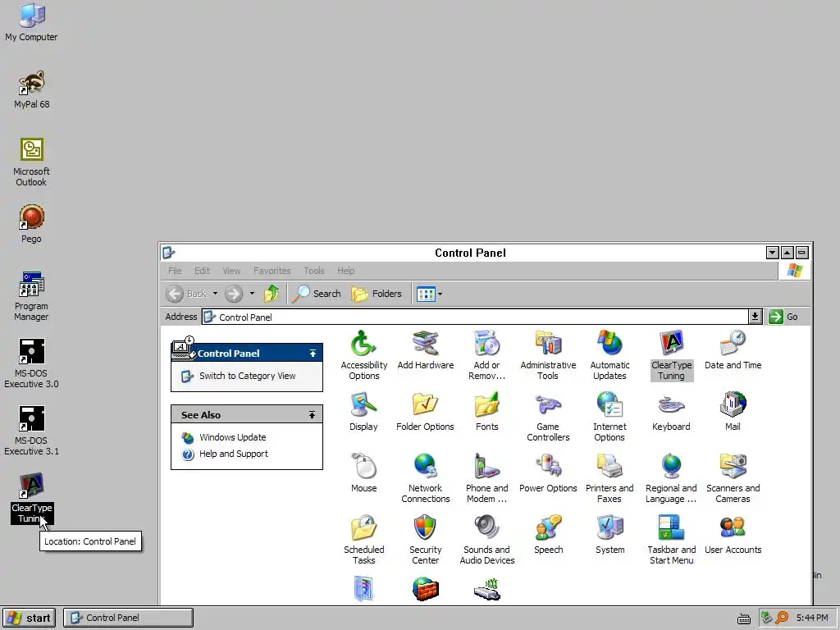Open Sounds and Audio Devices icon
The width and height of the screenshot is (840, 630).
click(486, 540)
